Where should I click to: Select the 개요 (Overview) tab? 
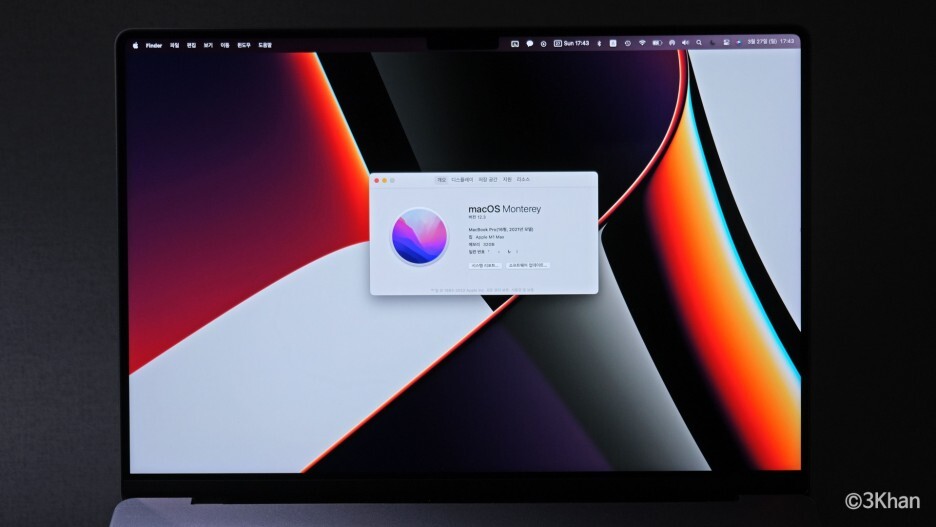pyautogui.click(x=441, y=180)
